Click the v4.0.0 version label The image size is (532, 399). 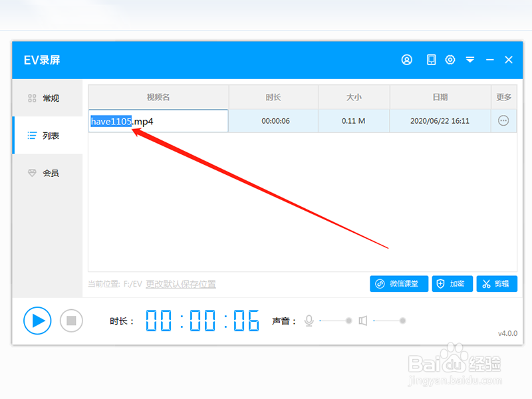point(507,334)
